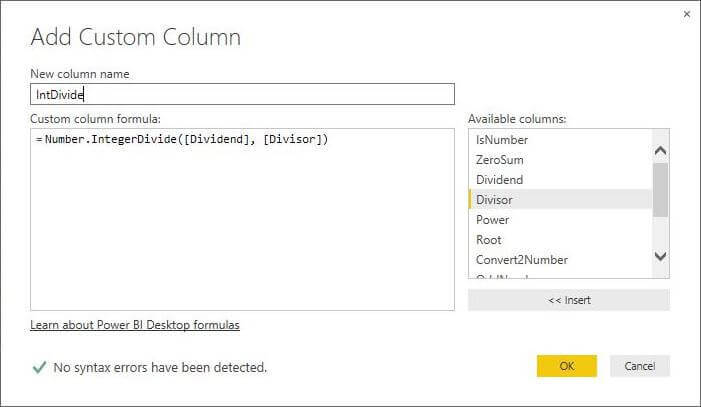Click inside the custom column formula box

click(242, 230)
